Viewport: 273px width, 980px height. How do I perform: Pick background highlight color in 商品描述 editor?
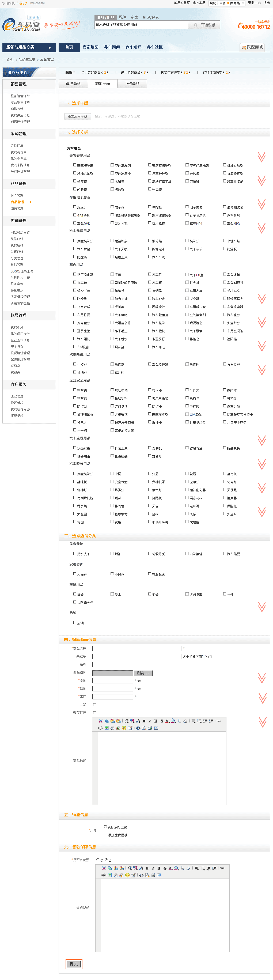coord(173,721)
